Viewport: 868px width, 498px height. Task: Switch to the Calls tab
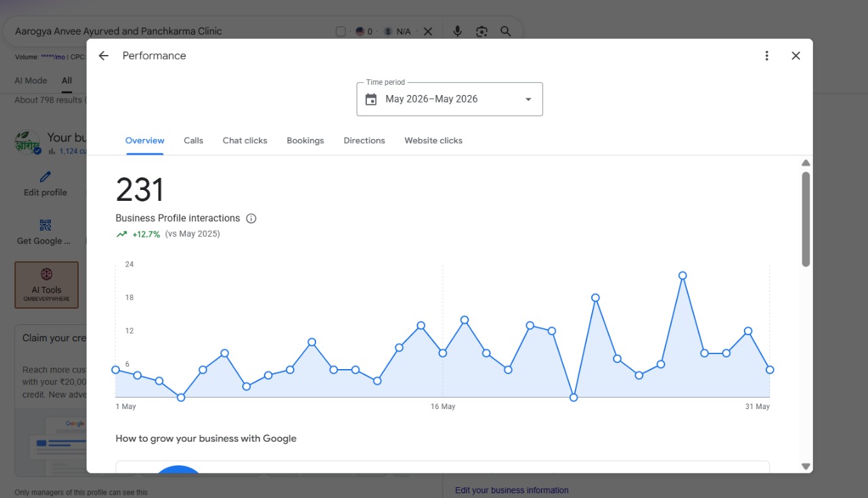(193, 140)
